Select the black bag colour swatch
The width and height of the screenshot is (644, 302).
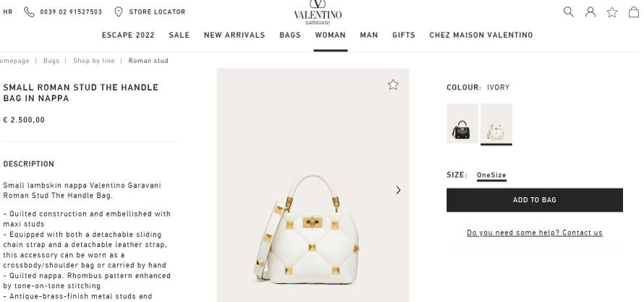(462, 123)
